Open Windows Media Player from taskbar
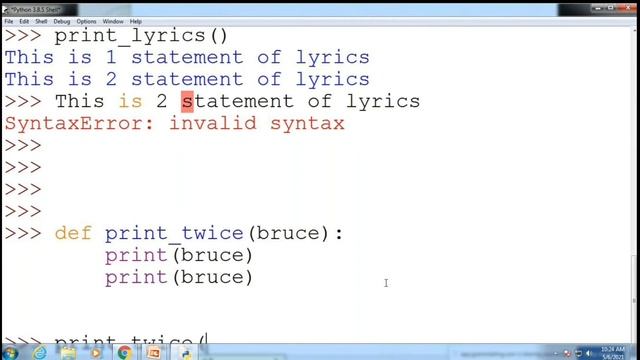The height and width of the screenshot is (360, 640). (96, 353)
